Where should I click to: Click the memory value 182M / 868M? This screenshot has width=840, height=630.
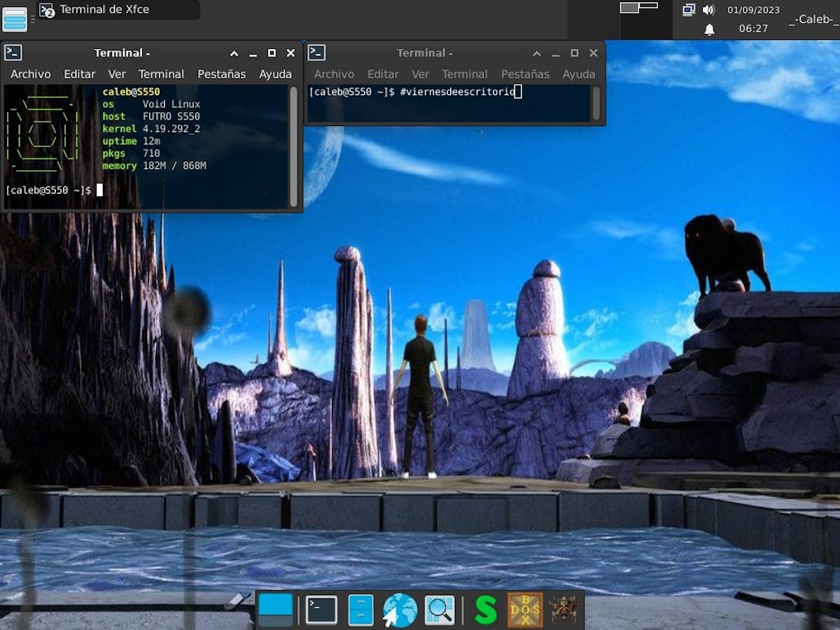174,166
